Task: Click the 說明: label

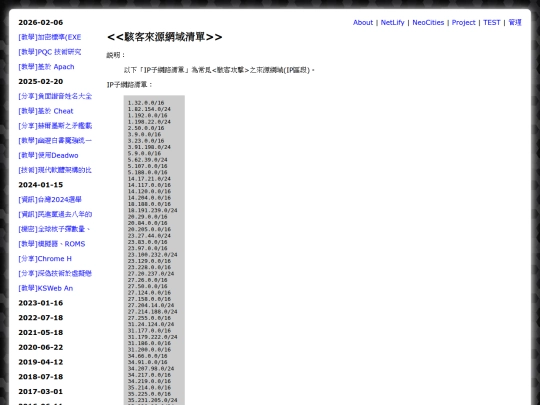Action: 116,55
